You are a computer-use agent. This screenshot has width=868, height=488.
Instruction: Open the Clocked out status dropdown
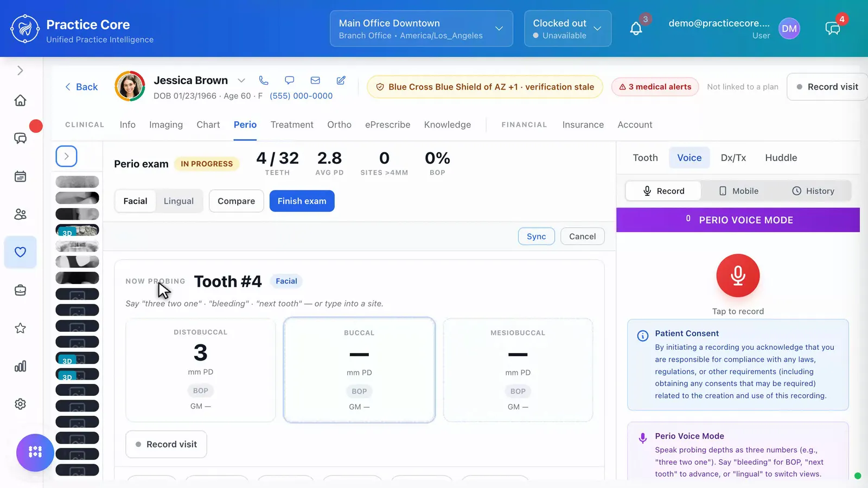coord(567,29)
